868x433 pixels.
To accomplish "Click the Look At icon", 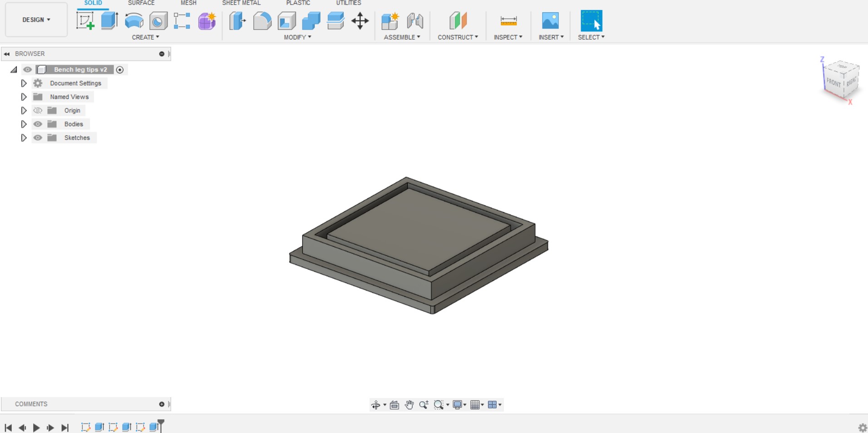I will tap(395, 405).
